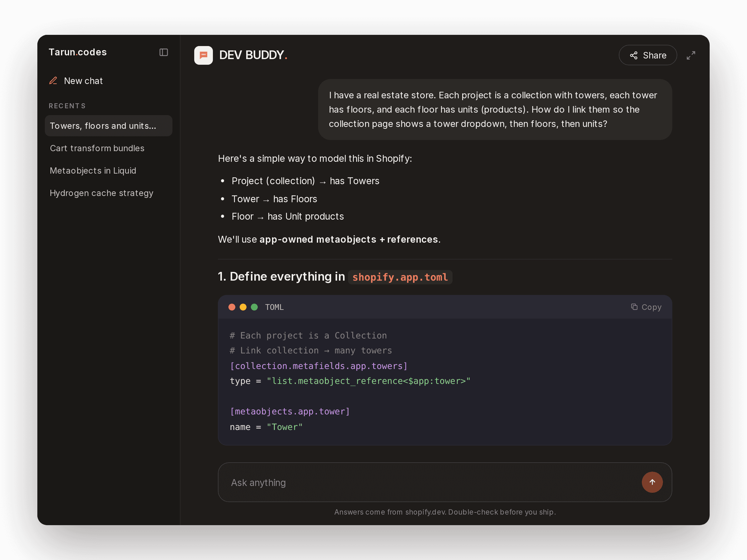Copy the TOML code block
The width and height of the screenshot is (747, 560).
click(646, 307)
